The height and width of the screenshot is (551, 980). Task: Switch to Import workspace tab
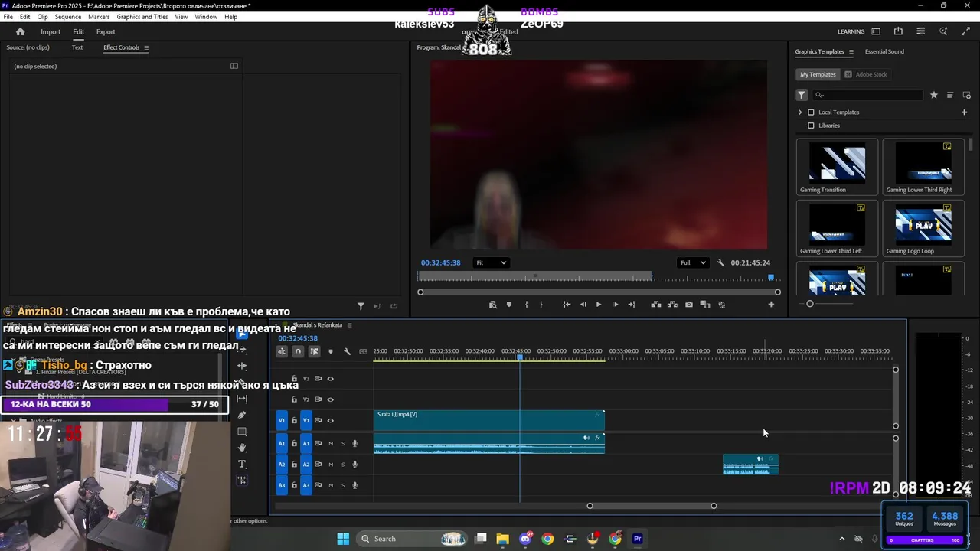click(x=51, y=31)
